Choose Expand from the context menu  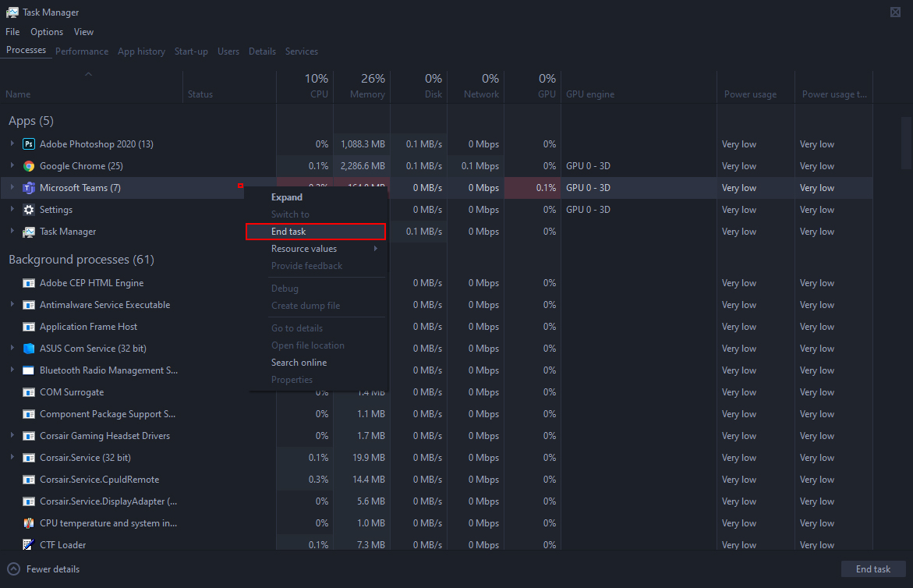click(x=317, y=197)
